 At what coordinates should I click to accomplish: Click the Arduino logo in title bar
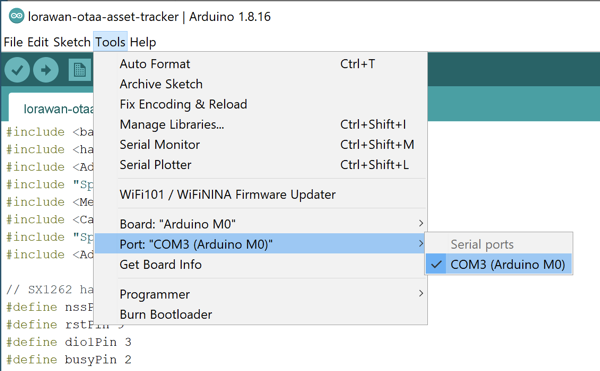point(16,16)
